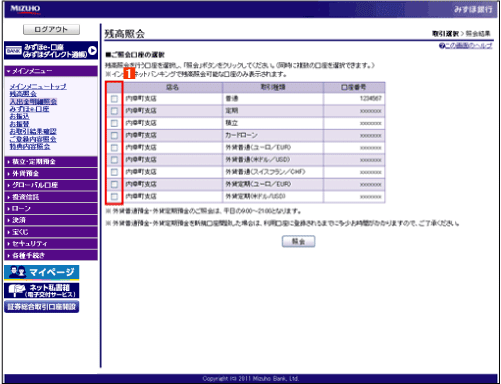This screenshot has width=501, height=384.
Task: Collapse the メインメニュー section
Action: (51, 71)
